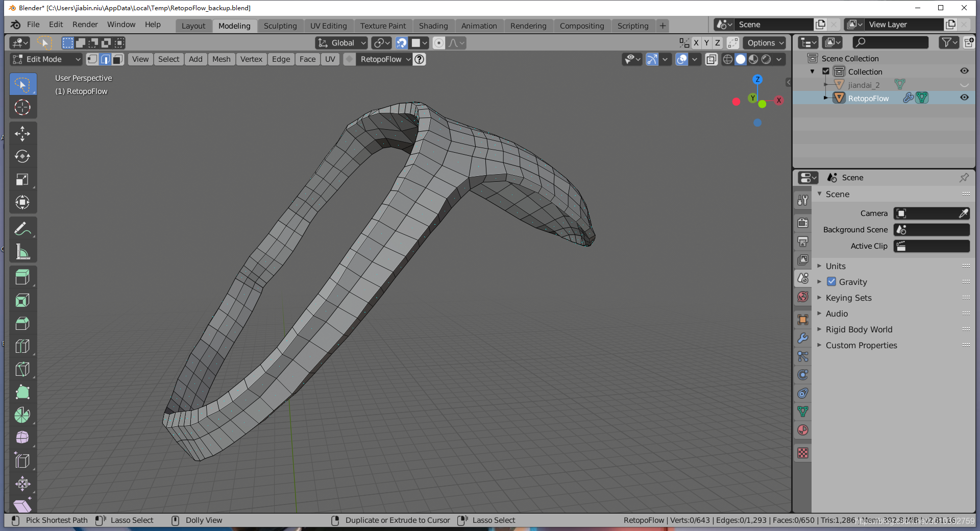Select the Poly Build tool
Viewport: 980px width, 531px height.
[x=22, y=392]
